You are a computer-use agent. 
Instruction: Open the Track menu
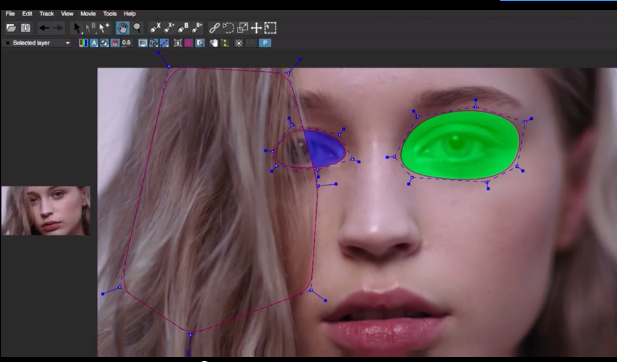click(x=46, y=14)
